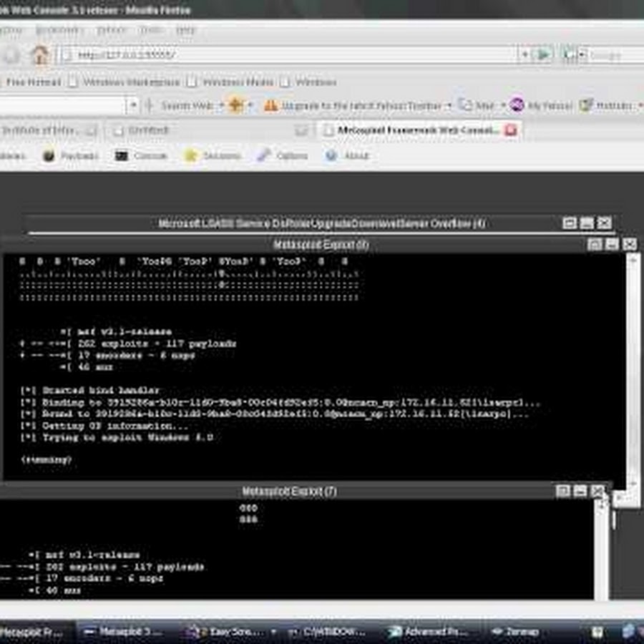Click inside the URL address field

click(x=286, y=54)
